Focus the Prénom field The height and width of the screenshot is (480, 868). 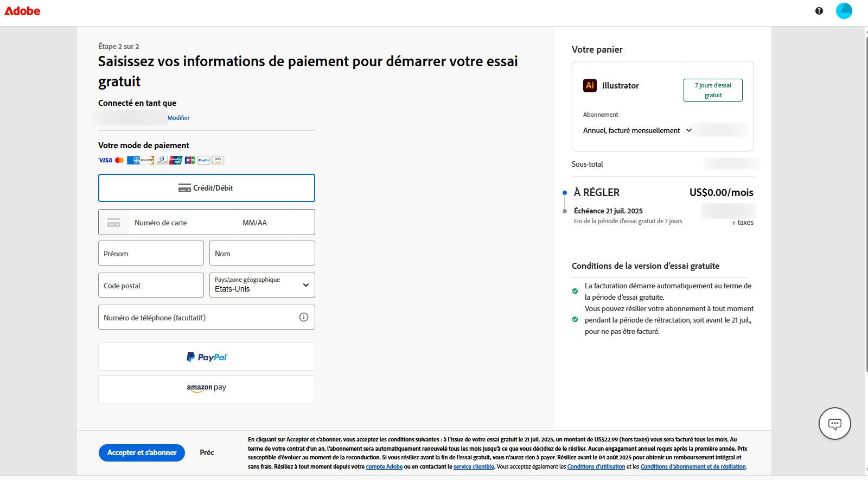pos(151,253)
